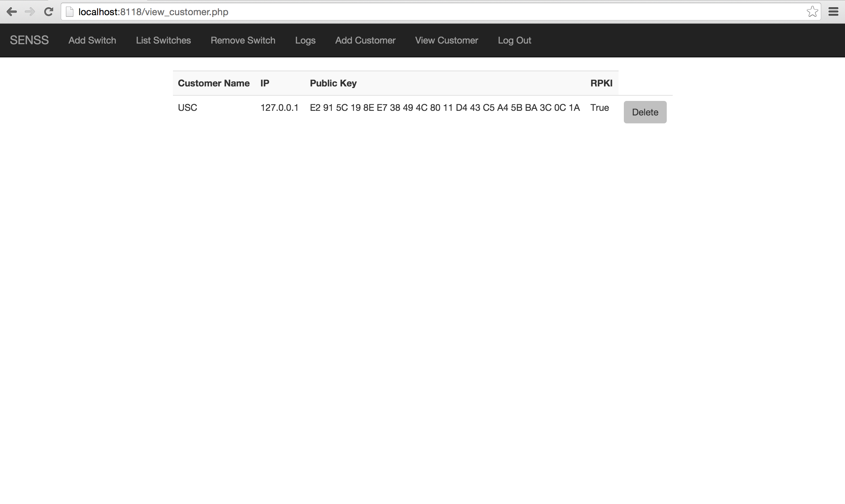The height and width of the screenshot is (504, 845).
Task: Navigate to Remove Switch
Action: [x=243, y=40]
